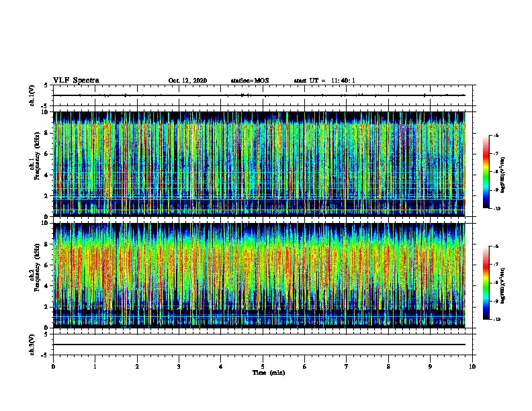Click the "ch.1(V)" axis label
Screen dimensions: 532x411
tap(32, 95)
